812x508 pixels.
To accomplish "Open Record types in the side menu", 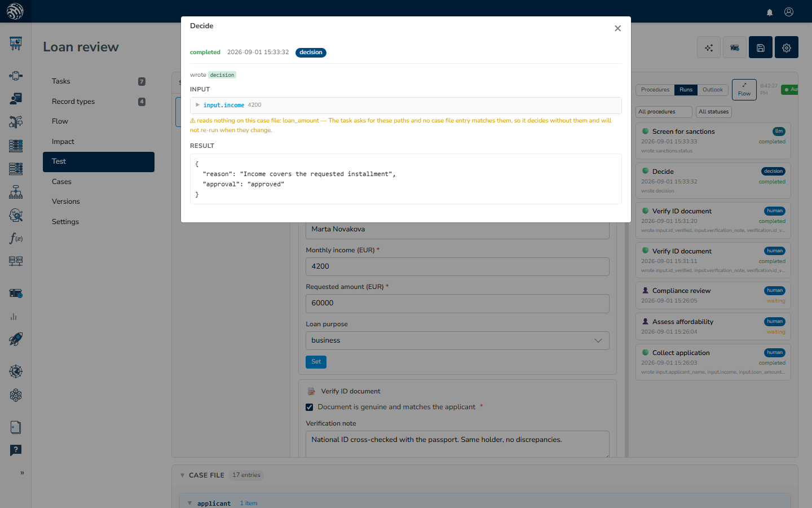I will pyautogui.click(x=99, y=102).
